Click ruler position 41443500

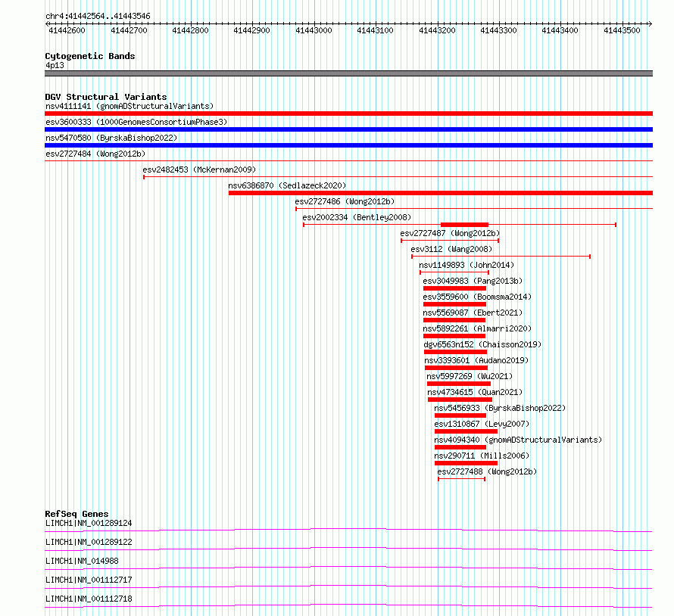click(x=622, y=30)
